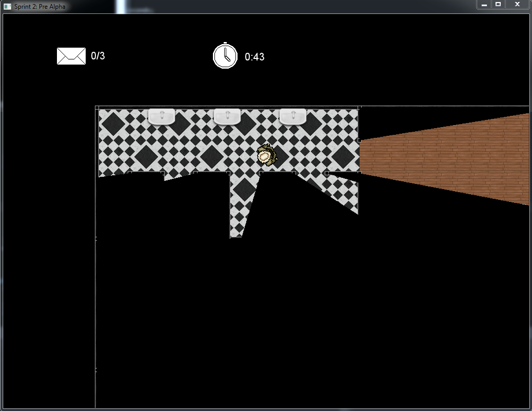Click the triangular tile fragment at lower right
Screen dimensions: 532x411
click(x=343, y=192)
